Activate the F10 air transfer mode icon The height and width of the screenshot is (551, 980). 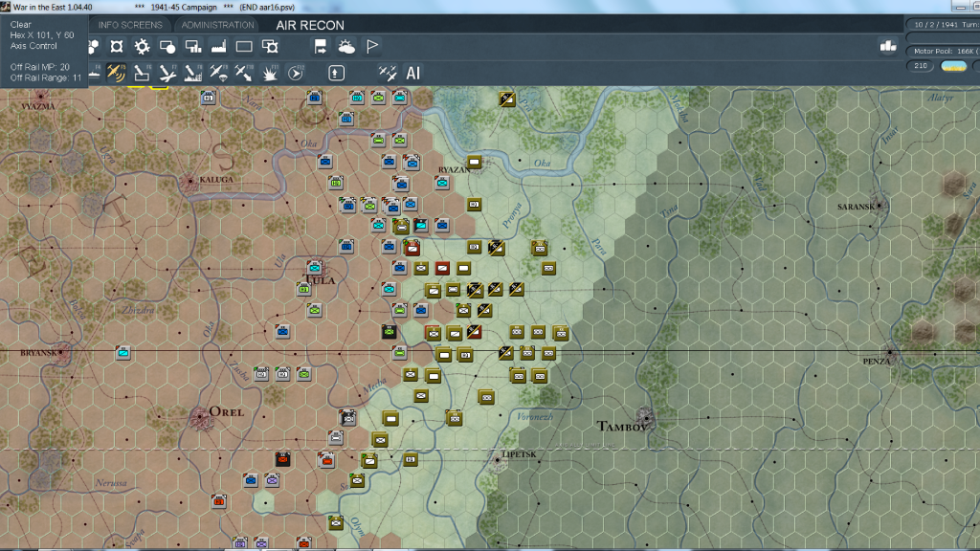tap(243, 72)
